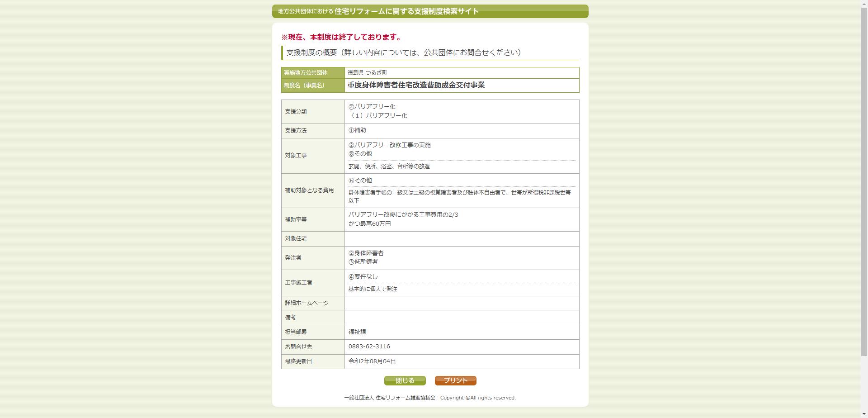Click the label 実施地方公共団体
Image resolution: width=868 pixels, height=418 pixels.
coord(306,73)
